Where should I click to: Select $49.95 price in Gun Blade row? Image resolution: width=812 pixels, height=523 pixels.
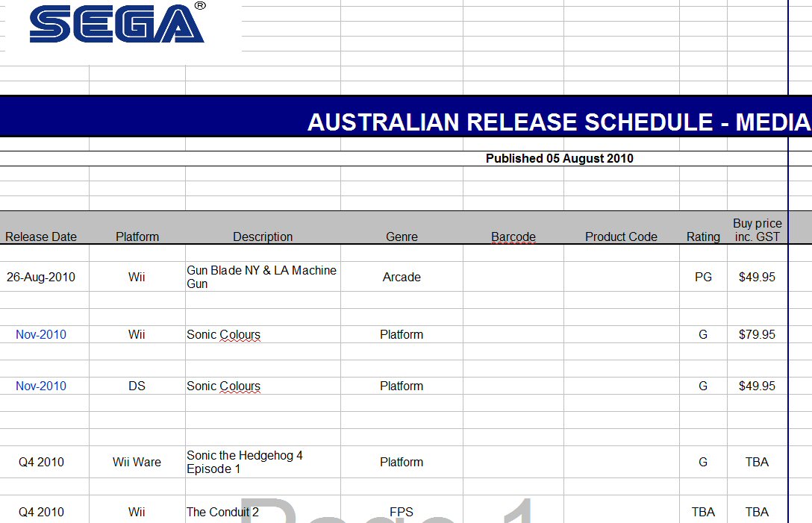coord(757,277)
